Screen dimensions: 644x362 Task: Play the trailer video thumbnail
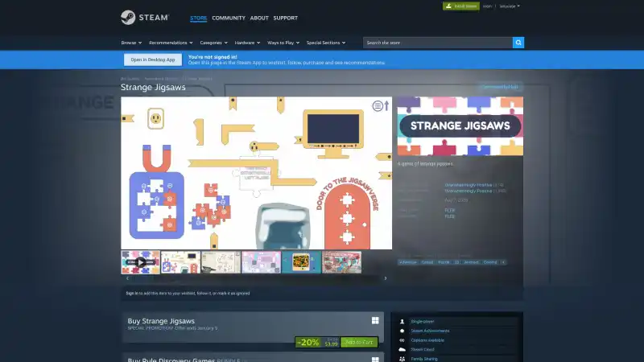click(140, 262)
